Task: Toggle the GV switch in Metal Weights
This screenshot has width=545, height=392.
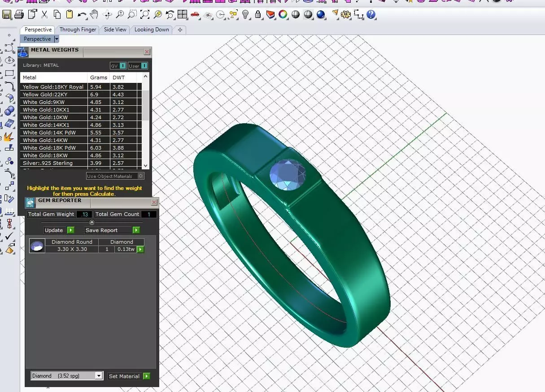Action: click(118, 66)
